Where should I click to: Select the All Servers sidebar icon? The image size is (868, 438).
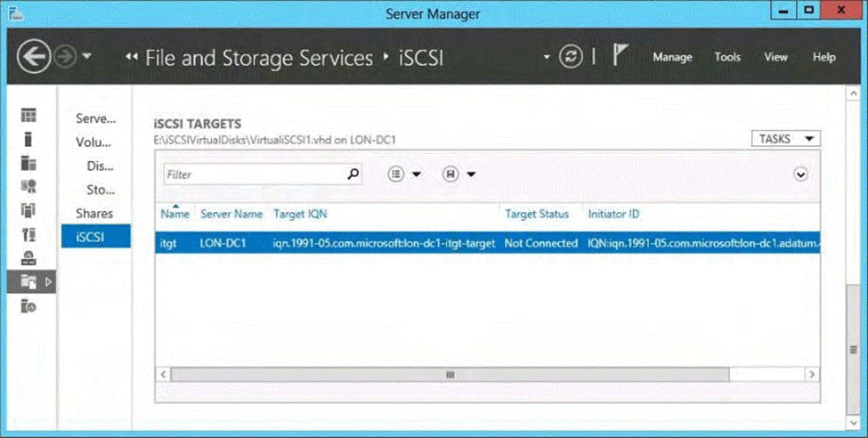29,163
